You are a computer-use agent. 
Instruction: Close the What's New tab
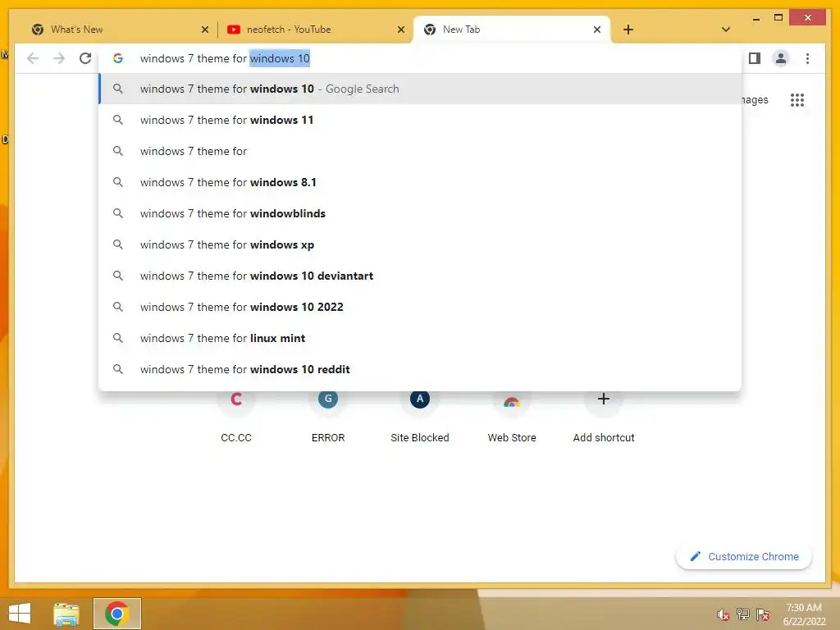click(204, 30)
